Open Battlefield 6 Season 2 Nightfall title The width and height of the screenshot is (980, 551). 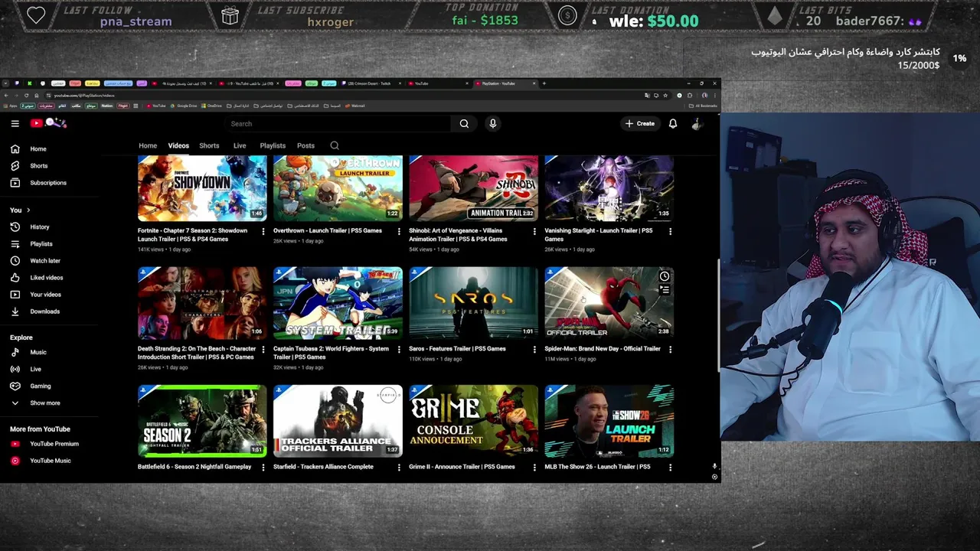pyautogui.click(x=194, y=467)
